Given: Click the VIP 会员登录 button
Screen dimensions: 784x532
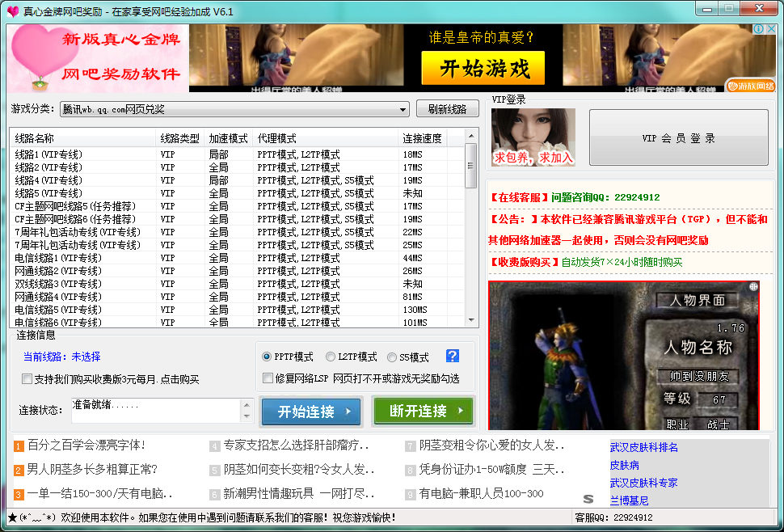Looking at the screenshot, I should tap(678, 138).
